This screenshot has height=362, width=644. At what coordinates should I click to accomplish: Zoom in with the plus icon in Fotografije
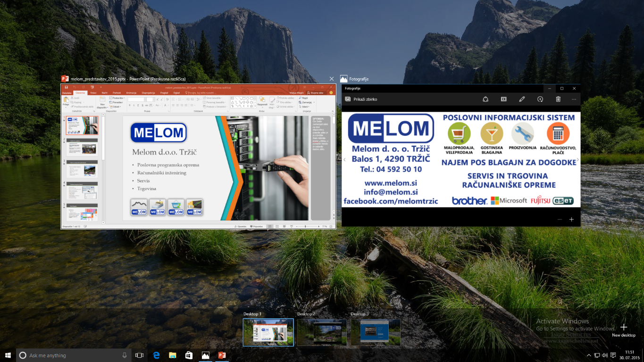coord(571,219)
